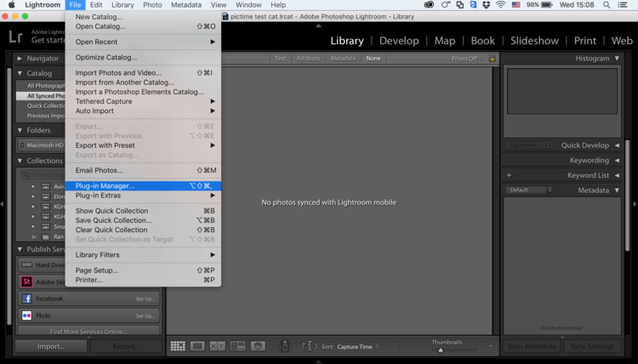Collapse the Metadata panel
This screenshot has height=364, width=638.
[618, 190]
